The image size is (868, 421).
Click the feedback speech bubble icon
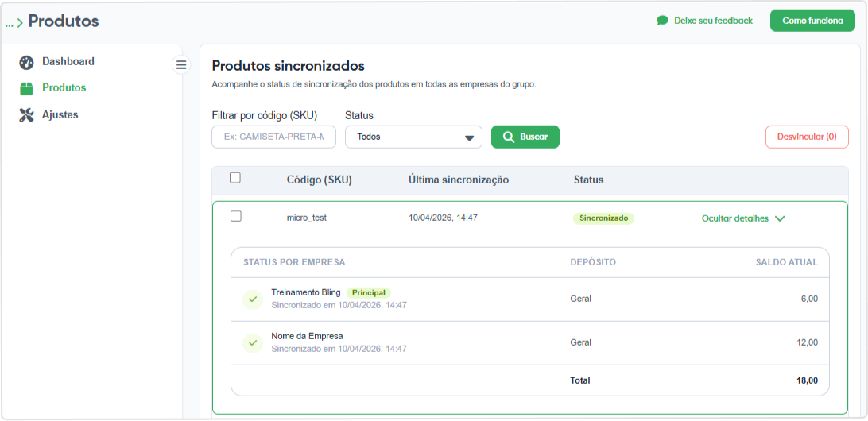click(x=663, y=21)
